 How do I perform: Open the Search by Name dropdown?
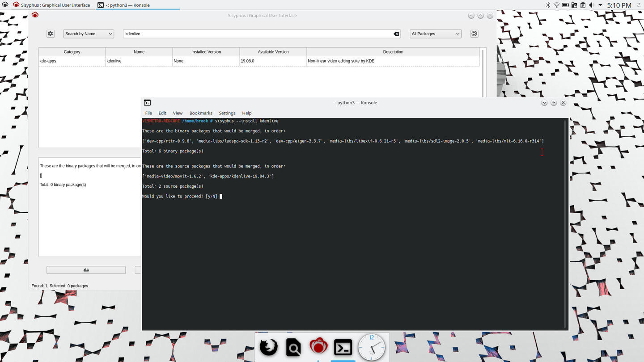pyautogui.click(x=89, y=34)
